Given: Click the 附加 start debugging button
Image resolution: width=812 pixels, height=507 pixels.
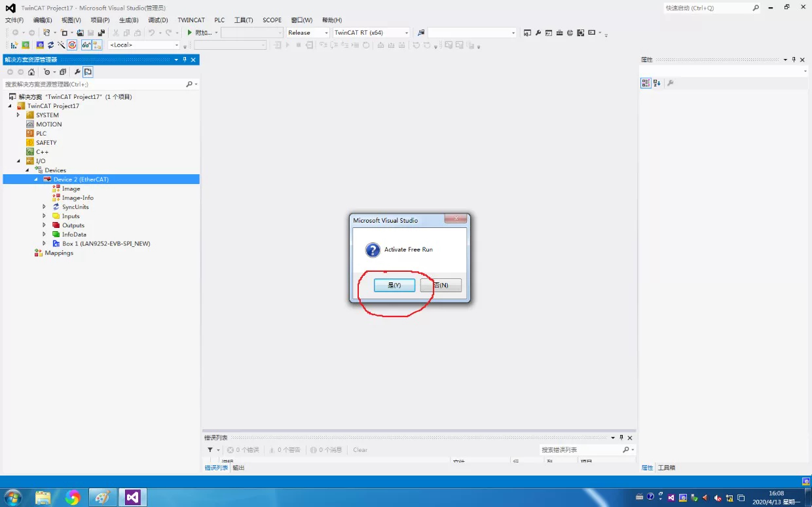Looking at the screenshot, I should click(x=199, y=32).
